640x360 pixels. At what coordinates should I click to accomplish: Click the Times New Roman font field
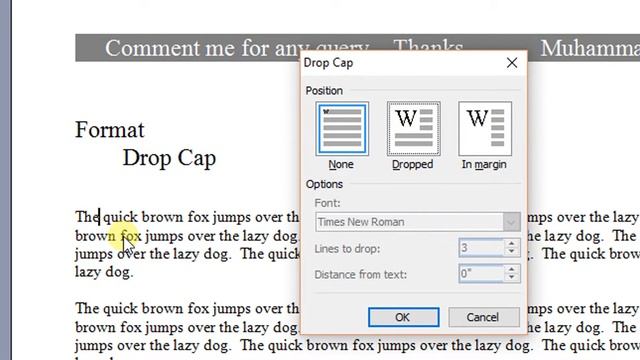pyautogui.click(x=409, y=222)
